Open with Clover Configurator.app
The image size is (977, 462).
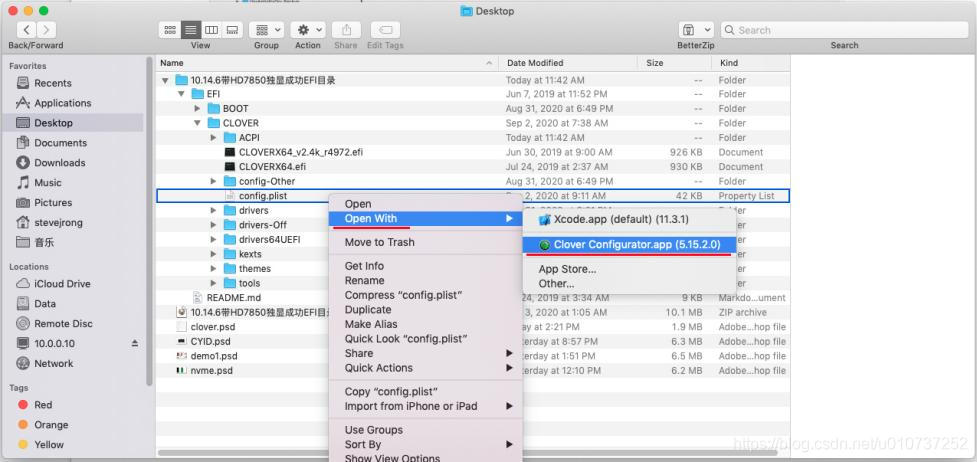pos(630,245)
